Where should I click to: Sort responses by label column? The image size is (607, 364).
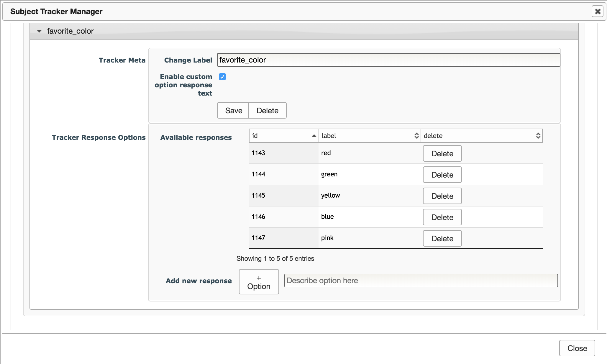(x=370, y=136)
